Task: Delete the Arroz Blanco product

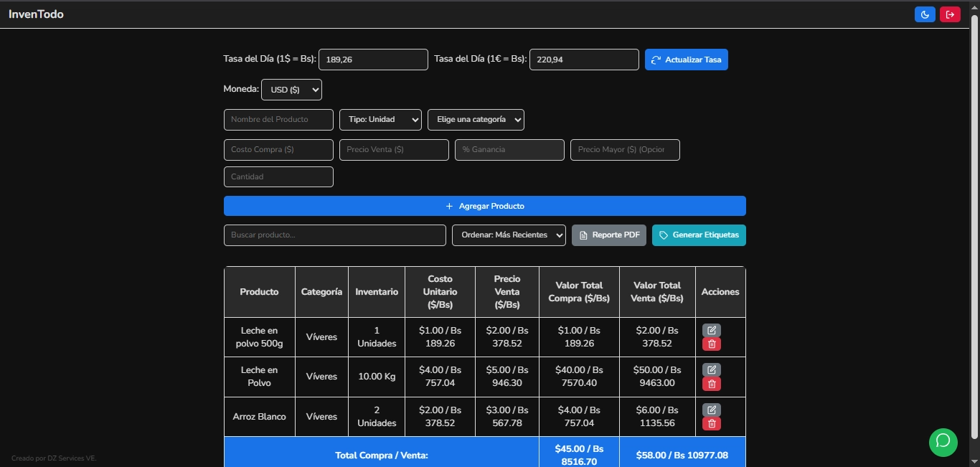Action: click(x=711, y=424)
